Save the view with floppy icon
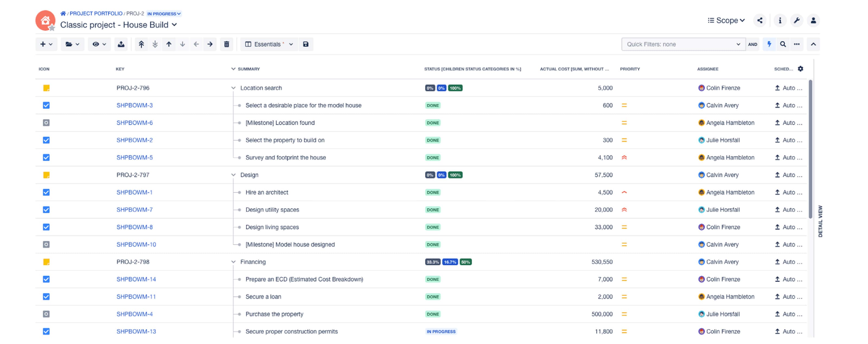 306,44
